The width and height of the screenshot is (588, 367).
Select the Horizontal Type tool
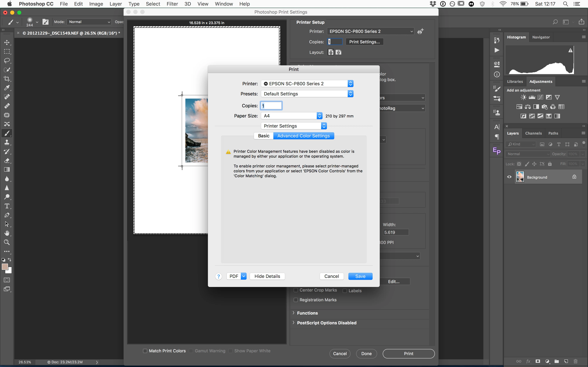7,206
